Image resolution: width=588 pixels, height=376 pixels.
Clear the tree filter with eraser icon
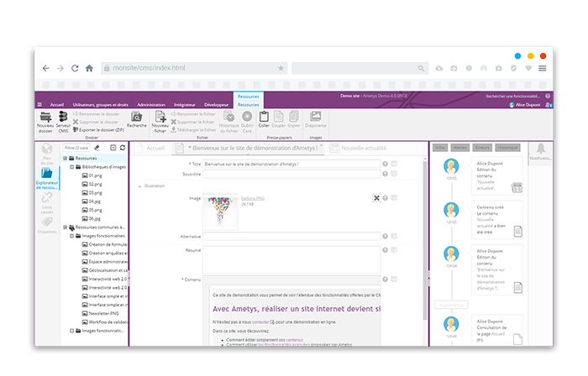97,148
